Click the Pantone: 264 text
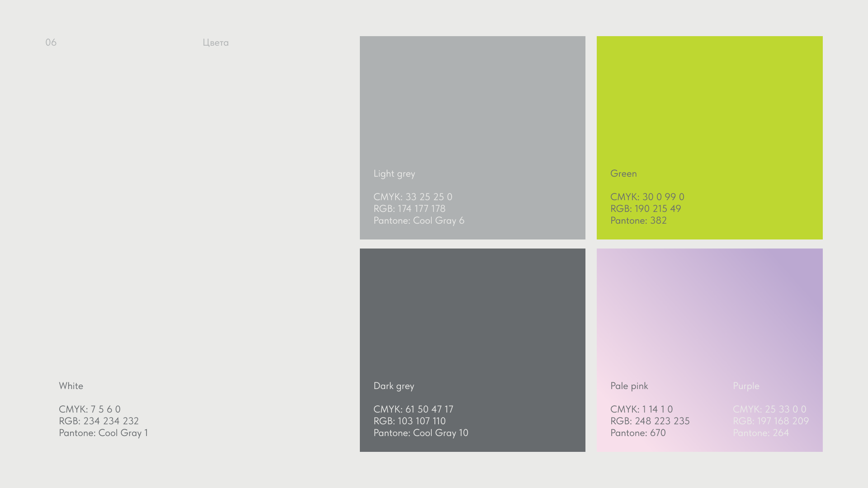The width and height of the screenshot is (868, 488). coord(760,433)
